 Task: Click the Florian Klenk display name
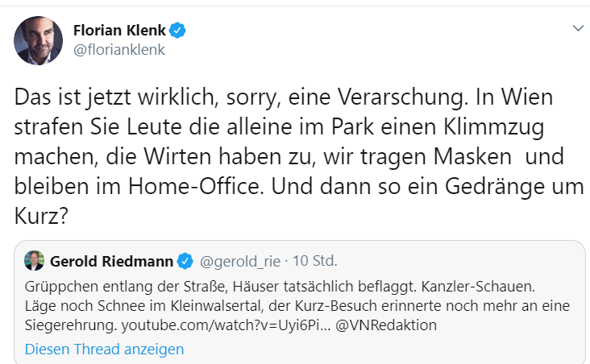[x=119, y=31]
